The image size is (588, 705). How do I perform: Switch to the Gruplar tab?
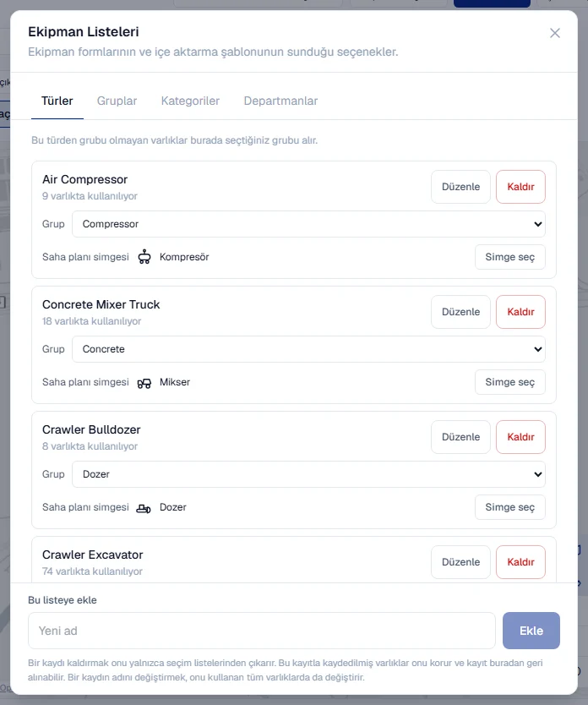pyautogui.click(x=117, y=101)
